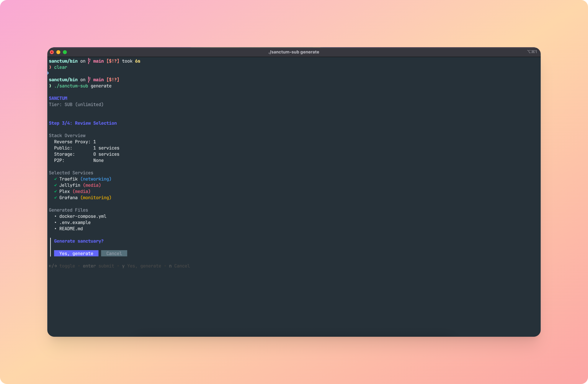Click the .env.example file entry
Image resolution: width=588 pixels, height=384 pixels.
75,222
